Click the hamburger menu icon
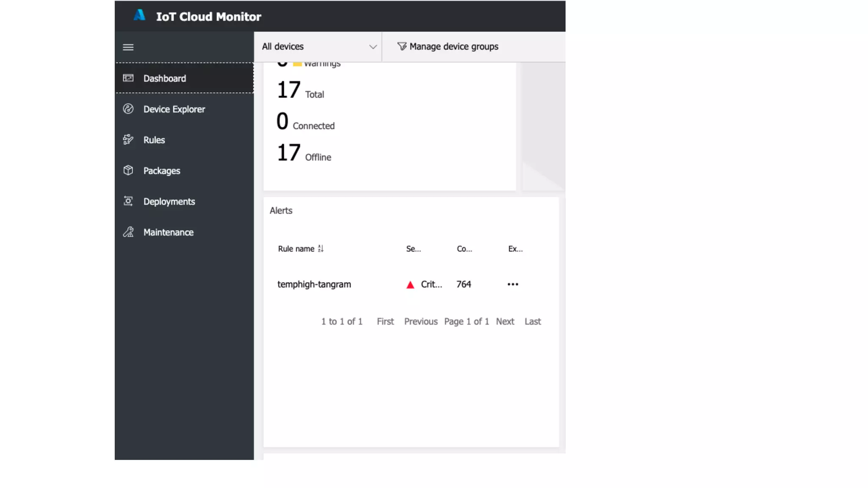The image size is (868, 488). 128,47
